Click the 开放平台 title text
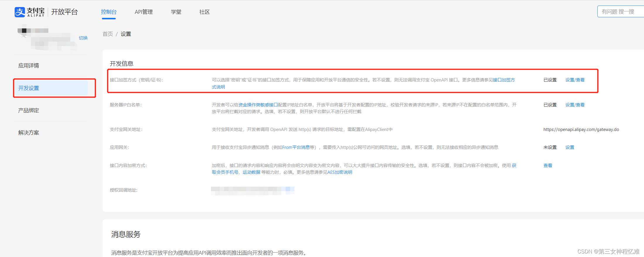This screenshot has width=644, height=257. (x=64, y=12)
